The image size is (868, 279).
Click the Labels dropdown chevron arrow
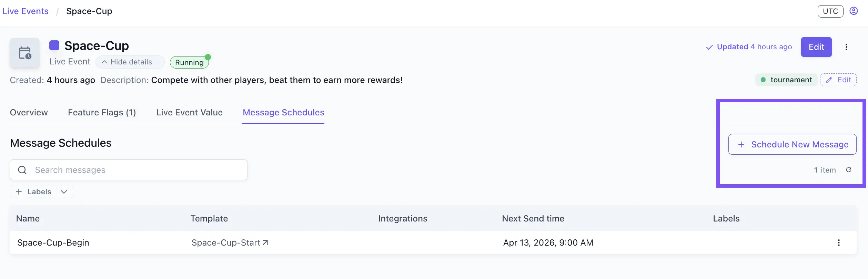point(64,192)
